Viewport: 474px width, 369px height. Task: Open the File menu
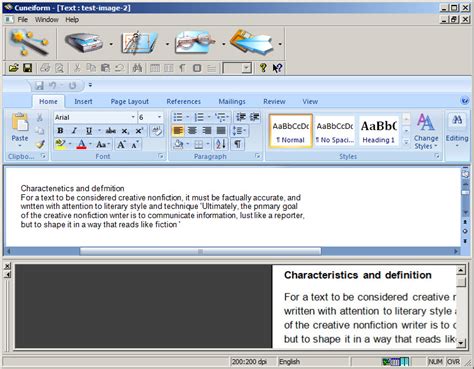23,20
